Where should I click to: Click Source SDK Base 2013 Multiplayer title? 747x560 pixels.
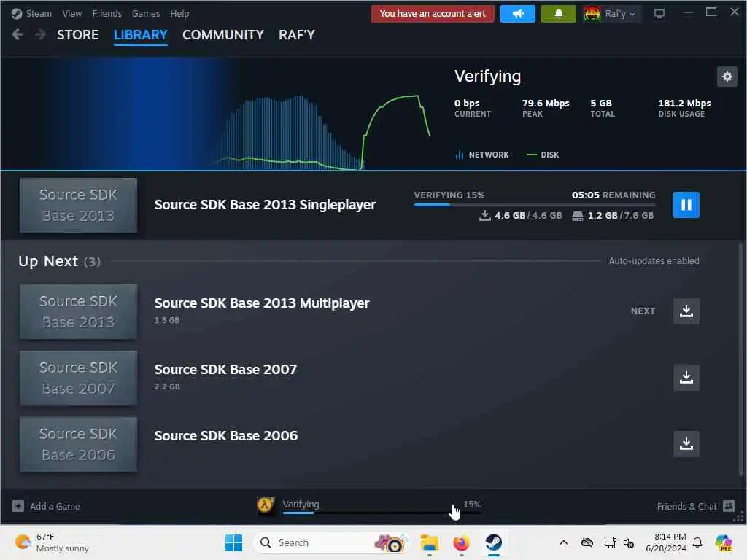tap(262, 303)
